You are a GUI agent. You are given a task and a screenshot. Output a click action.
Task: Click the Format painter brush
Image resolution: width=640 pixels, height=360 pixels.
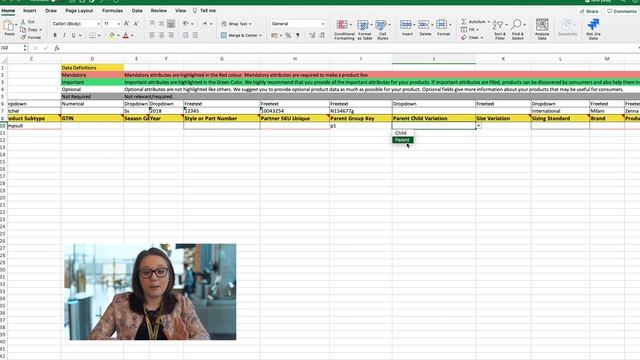click(23, 37)
